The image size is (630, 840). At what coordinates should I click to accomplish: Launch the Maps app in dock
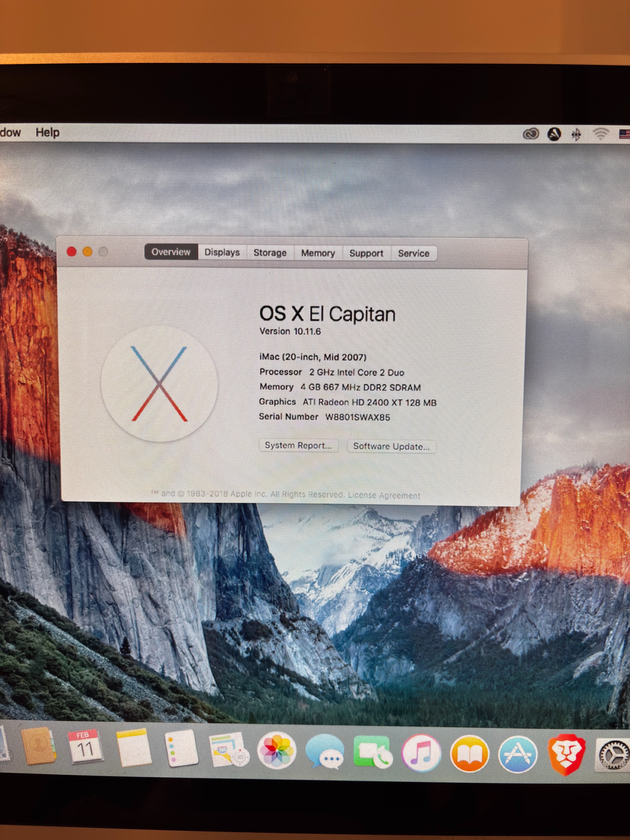[x=229, y=750]
